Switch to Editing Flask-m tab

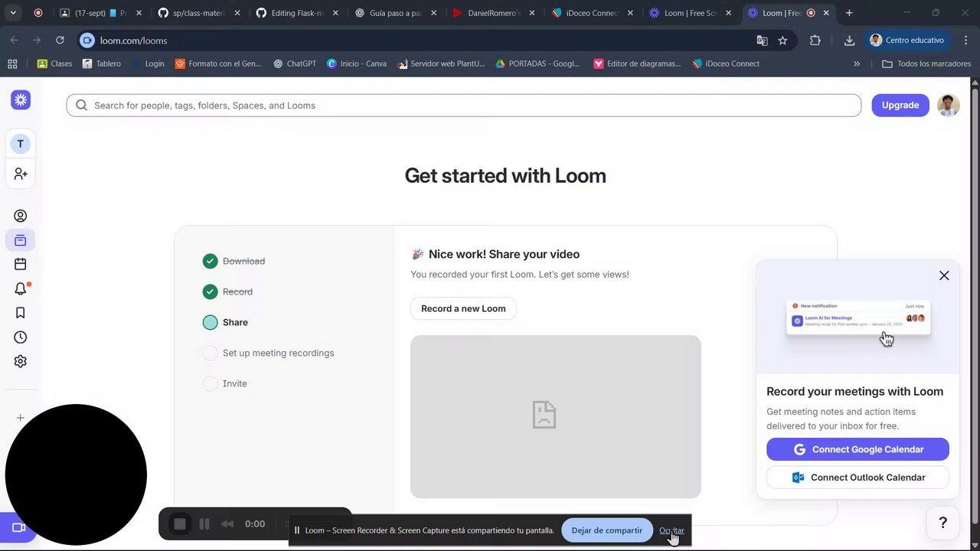297,13
